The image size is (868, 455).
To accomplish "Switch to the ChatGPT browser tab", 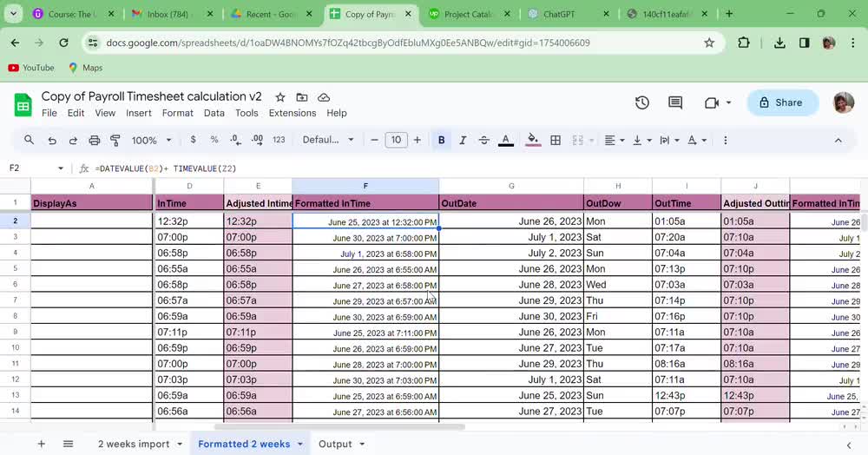I will pos(559,15).
